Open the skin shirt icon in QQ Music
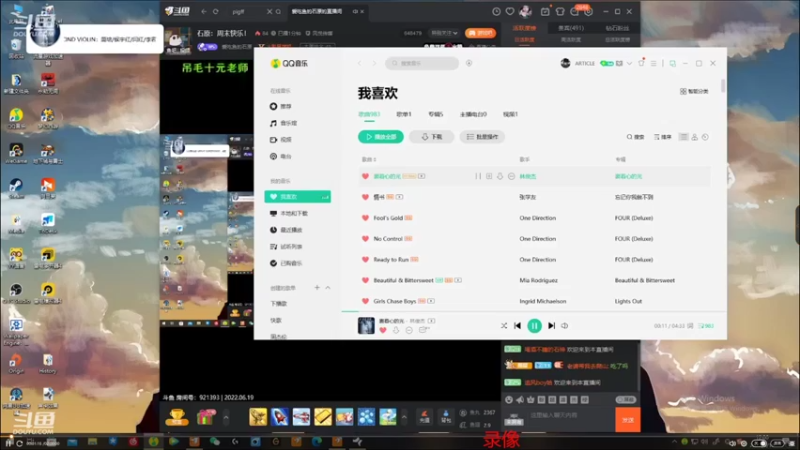800x450 pixels. point(641,63)
